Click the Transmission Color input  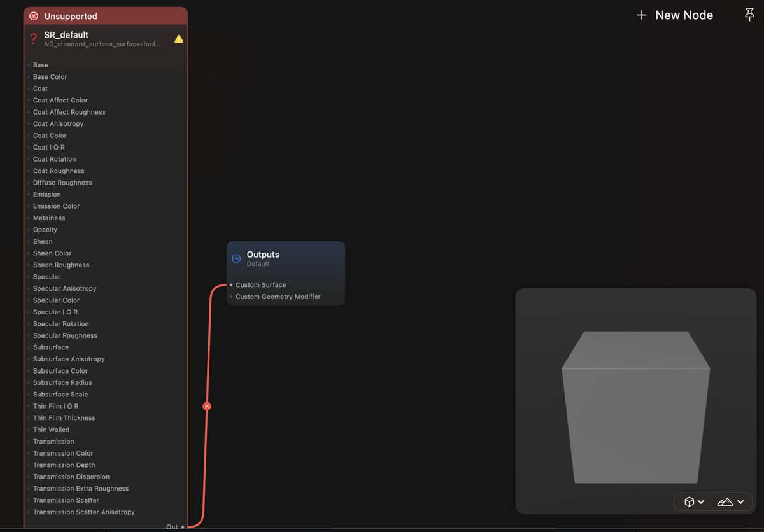click(63, 453)
